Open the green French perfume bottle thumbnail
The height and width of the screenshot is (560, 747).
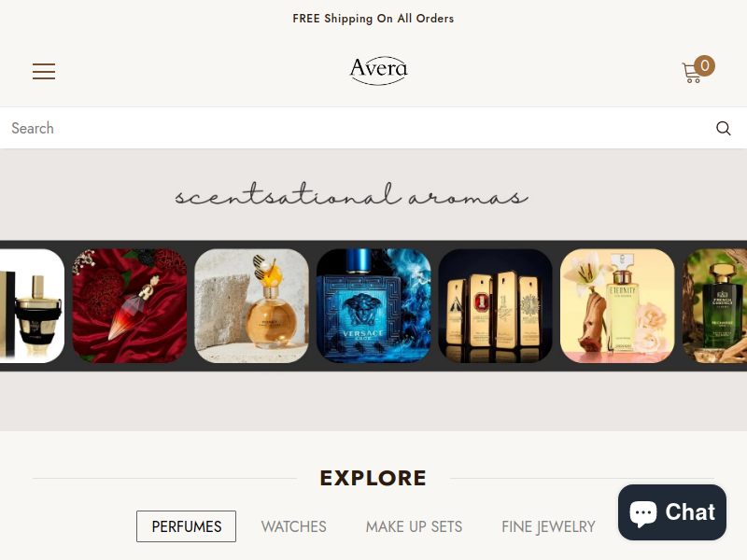714,306
